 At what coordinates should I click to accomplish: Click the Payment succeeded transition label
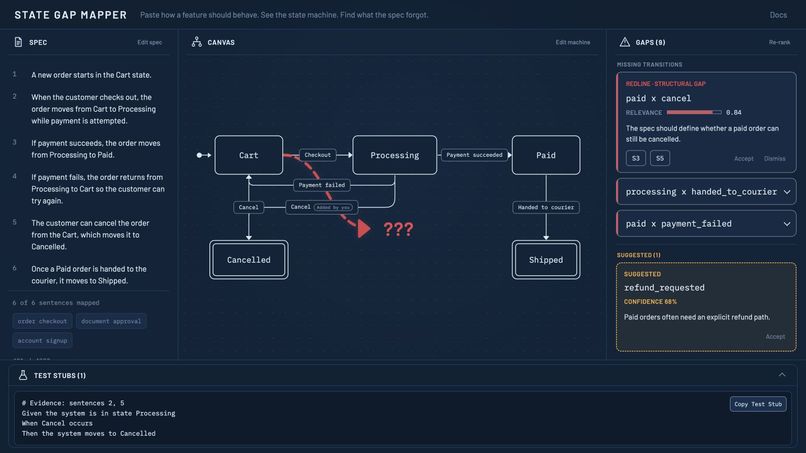click(474, 155)
